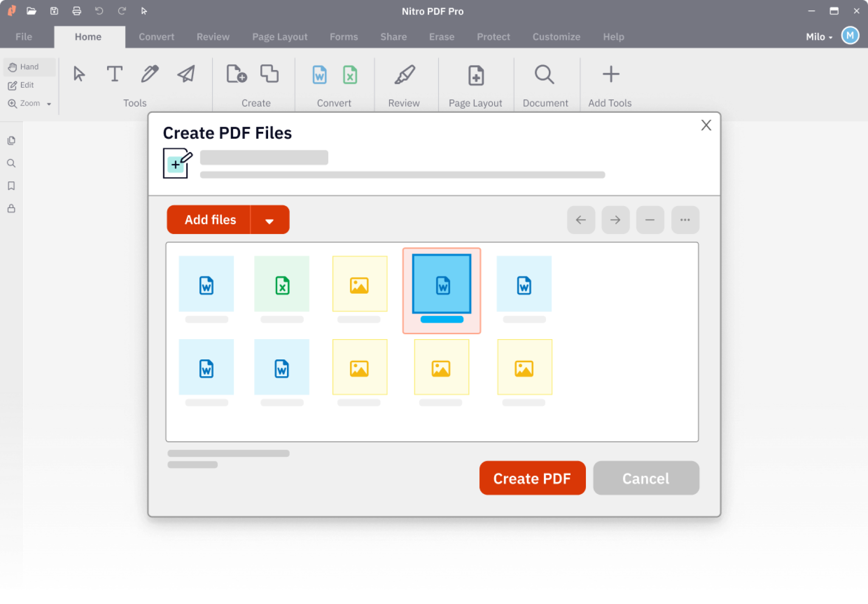
Task: Open Milo's account dropdown
Action: coord(818,36)
